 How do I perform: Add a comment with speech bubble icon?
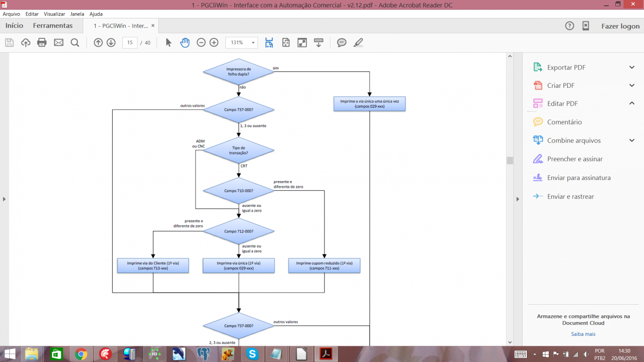point(342,43)
